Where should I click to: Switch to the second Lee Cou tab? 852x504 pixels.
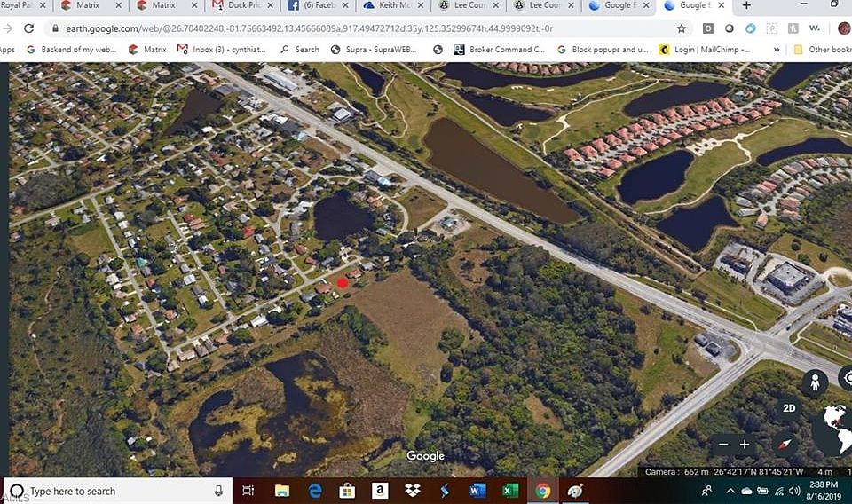[x=544, y=5]
